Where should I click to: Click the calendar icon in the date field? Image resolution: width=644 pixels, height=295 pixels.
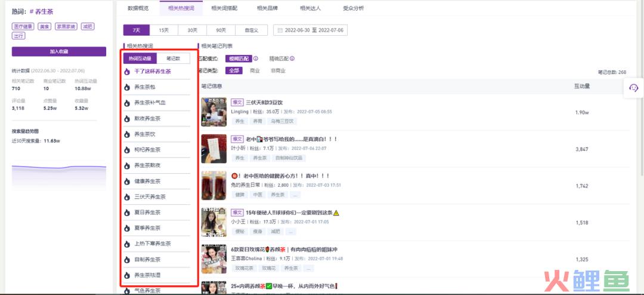point(280,30)
